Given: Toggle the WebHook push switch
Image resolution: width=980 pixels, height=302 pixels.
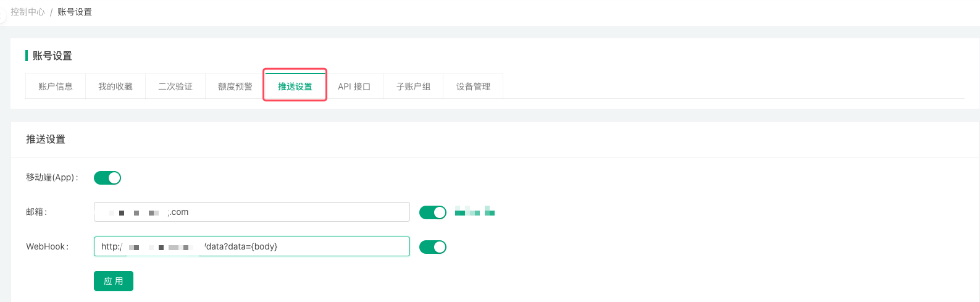Looking at the screenshot, I should tap(433, 247).
